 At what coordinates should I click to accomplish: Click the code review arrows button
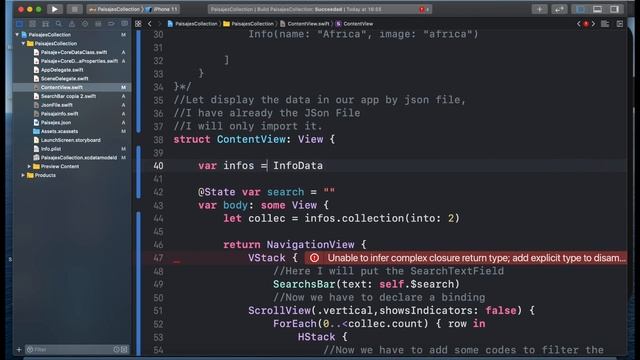pyautogui.click(x=559, y=9)
